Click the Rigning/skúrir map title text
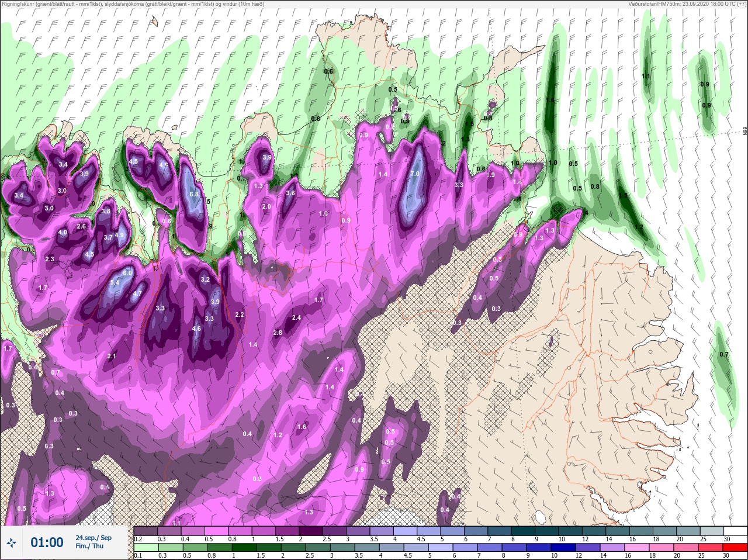Image resolution: width=748 pixels, height=560 pixels. 132,4
